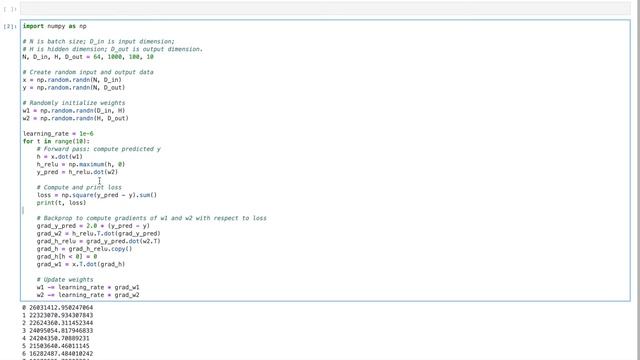
Task: Click the line 'grad_h[h < 0] = 0'
Action: pos(67,257)
